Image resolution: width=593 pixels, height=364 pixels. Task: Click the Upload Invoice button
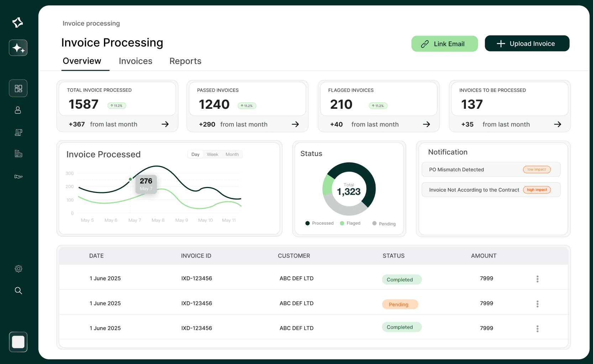(x=527, y=44)
